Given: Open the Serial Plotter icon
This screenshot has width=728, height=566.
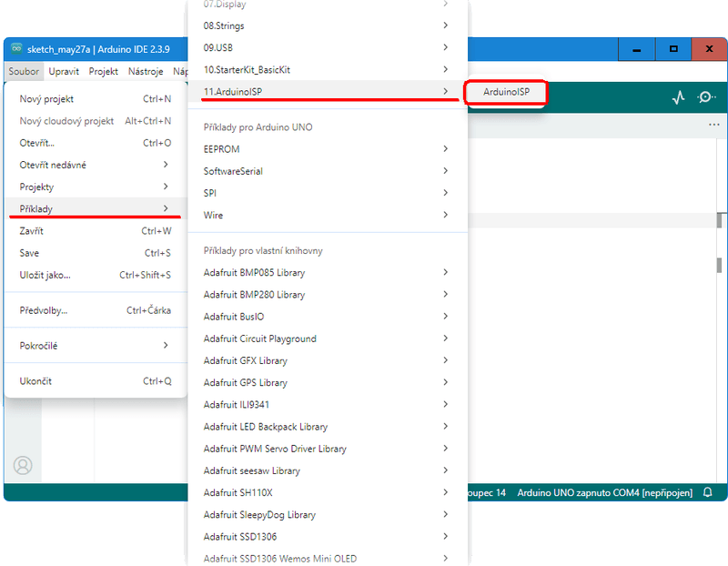Looking at the screenshot, I should [678, 97].
